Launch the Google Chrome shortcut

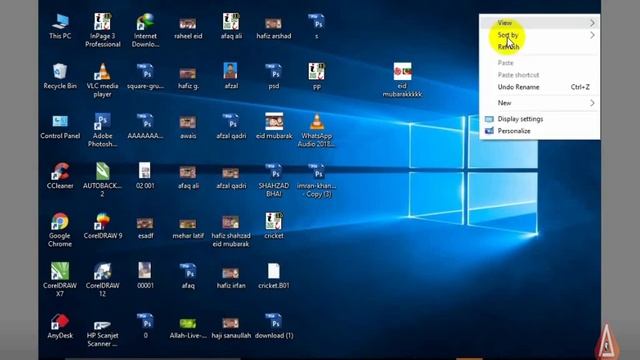[60, 230]
